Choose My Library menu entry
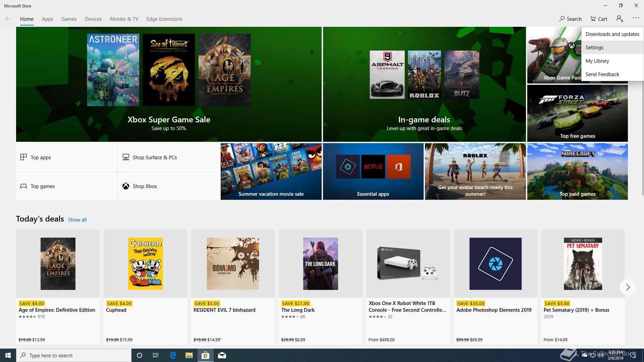Screen dimensions: 644x362 coord(612,61)
